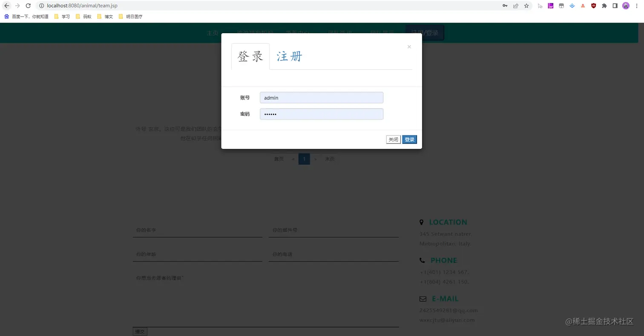Click the 提交 button

coord(140,332)
